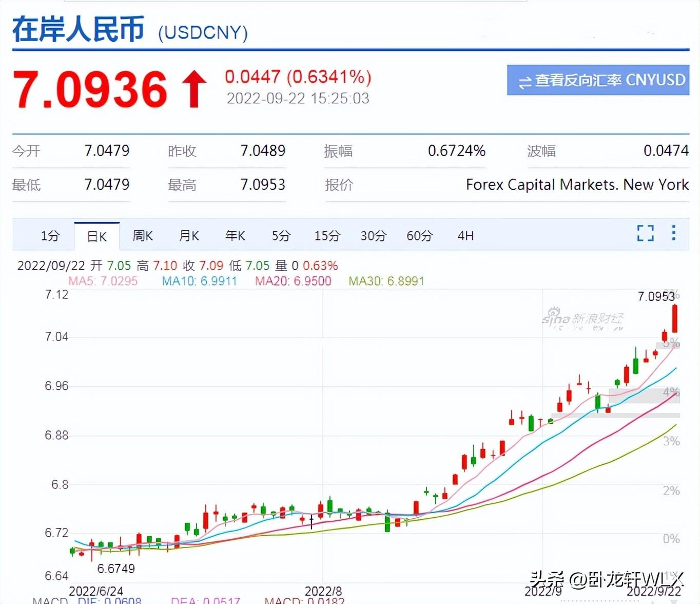Click the MA10: 6.9911 indicator label
The width and height of the screenshot is (700, 604).
200,281
